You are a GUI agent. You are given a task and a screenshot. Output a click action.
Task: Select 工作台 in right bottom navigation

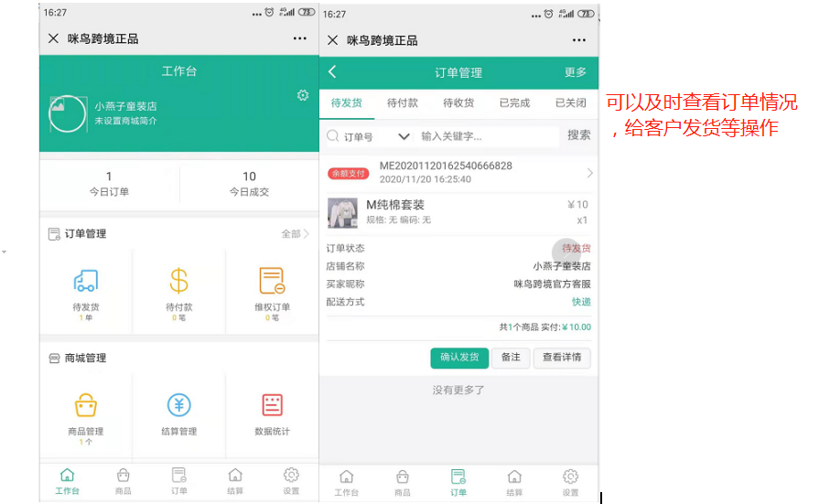click(347, 484)
